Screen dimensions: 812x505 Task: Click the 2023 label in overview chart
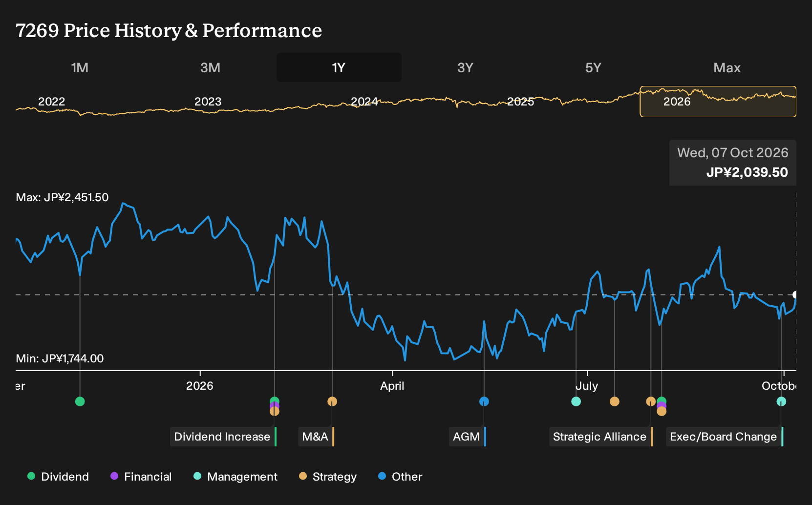point(208,102)
